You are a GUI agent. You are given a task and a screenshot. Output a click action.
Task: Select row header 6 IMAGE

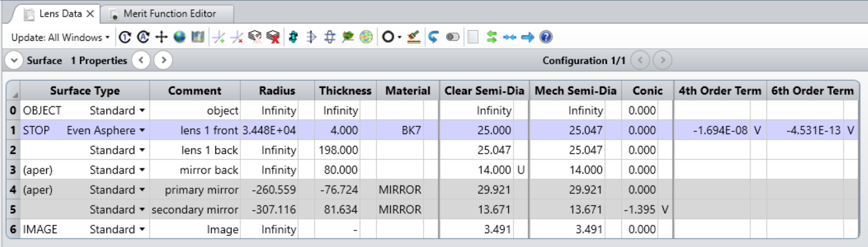click(x=13, y=229)
